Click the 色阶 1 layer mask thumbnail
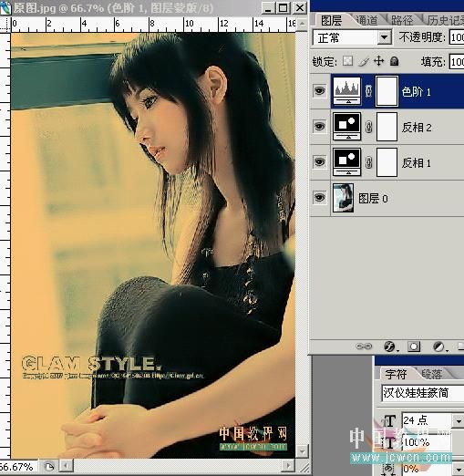This screenshot has width=464, height=476. tap(387, 91)
